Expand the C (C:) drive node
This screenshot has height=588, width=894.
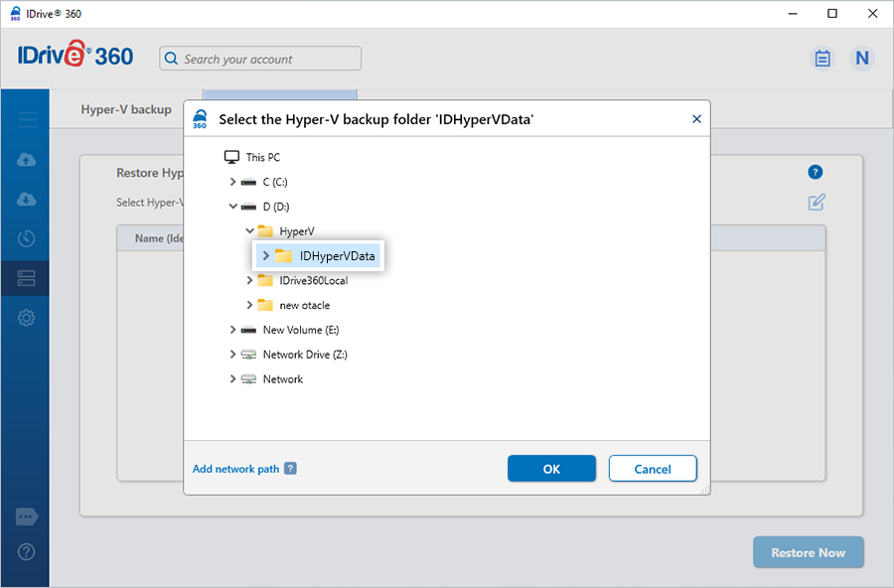tap(232, 182)
